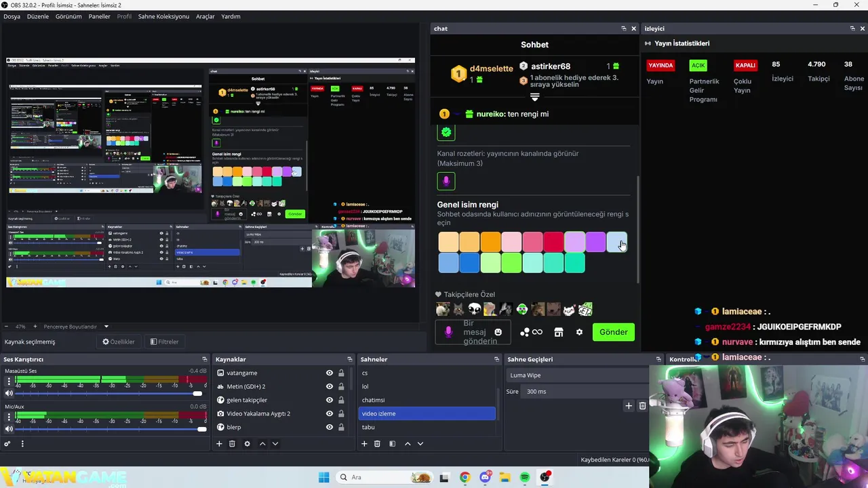Move source up in Kaynaklar panel
The height and width of the screenshot is (488, 868).
(262, 444)
